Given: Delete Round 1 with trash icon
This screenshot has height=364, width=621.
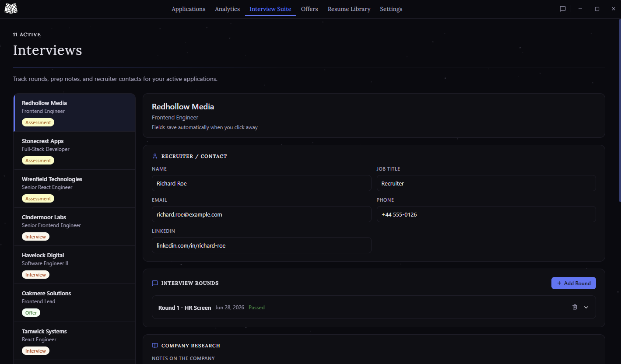Looking at the screenshot, I should [x=575, y=307].
